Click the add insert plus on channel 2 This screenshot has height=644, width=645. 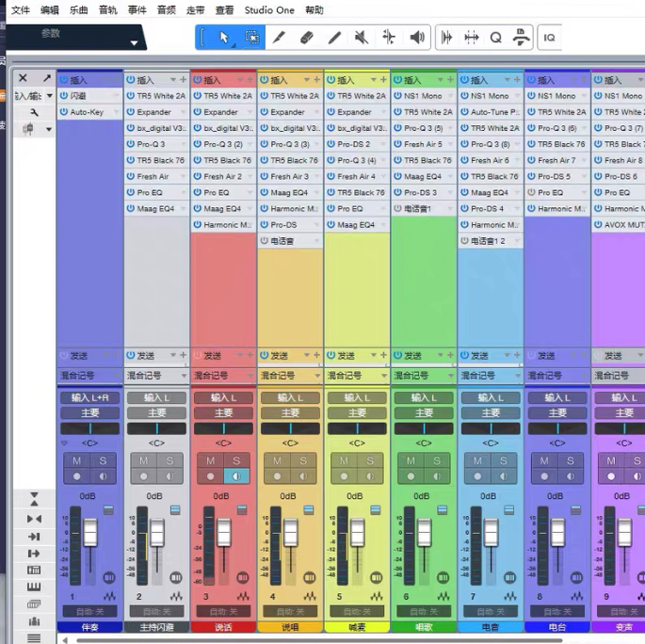[x=183, y=79]
